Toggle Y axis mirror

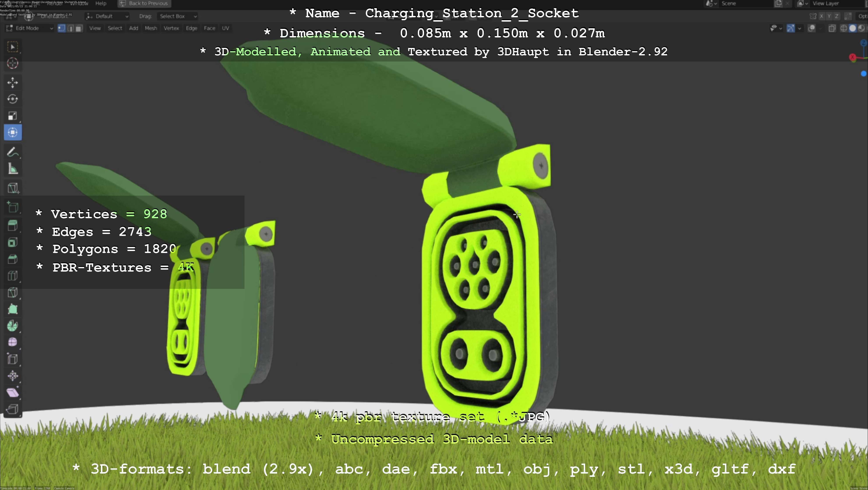(829, 16)
